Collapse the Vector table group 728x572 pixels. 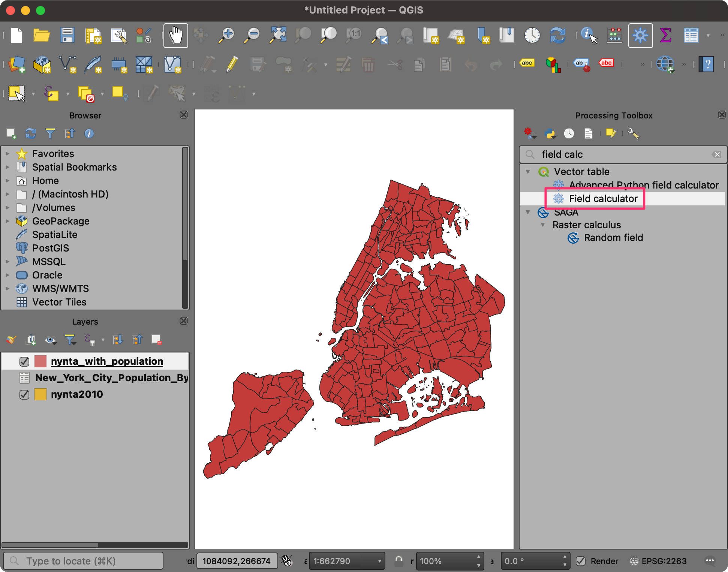tap(528, 172)
